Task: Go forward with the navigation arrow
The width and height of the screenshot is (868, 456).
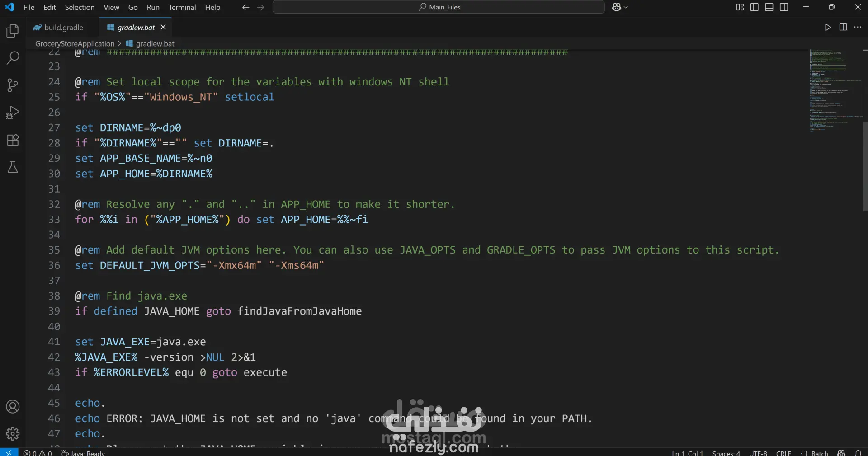Action: coord(260,7)
